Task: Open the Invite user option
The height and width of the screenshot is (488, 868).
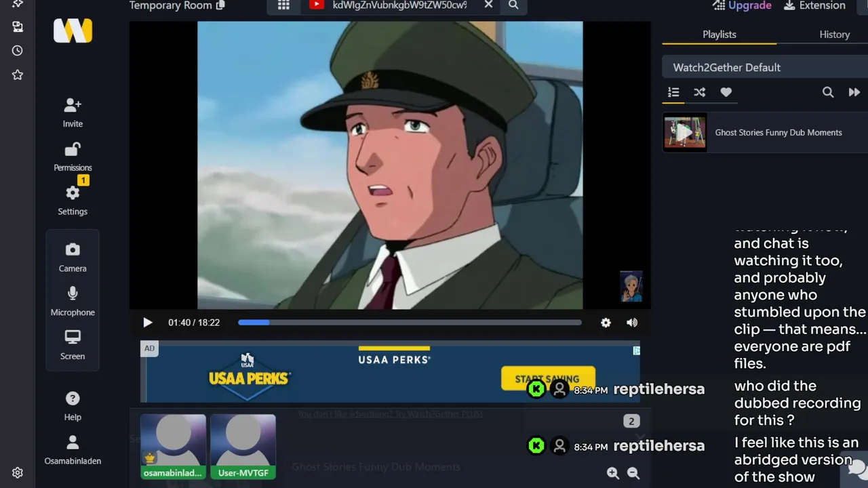Action: pyautogui.click(x=73, y=113)
